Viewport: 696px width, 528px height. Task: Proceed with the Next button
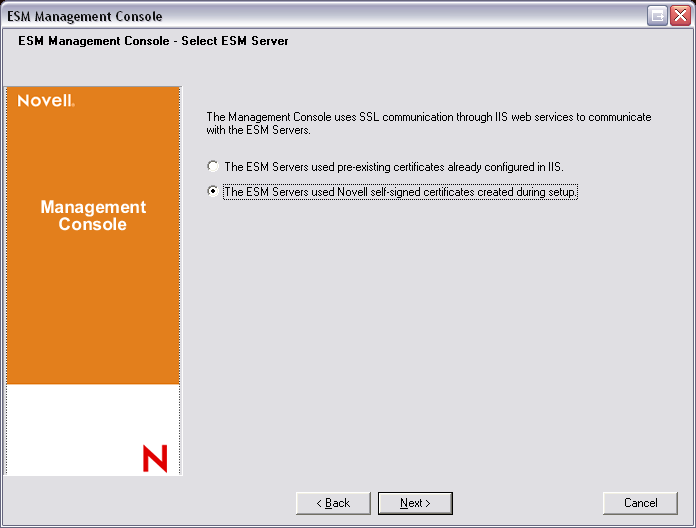415,503
